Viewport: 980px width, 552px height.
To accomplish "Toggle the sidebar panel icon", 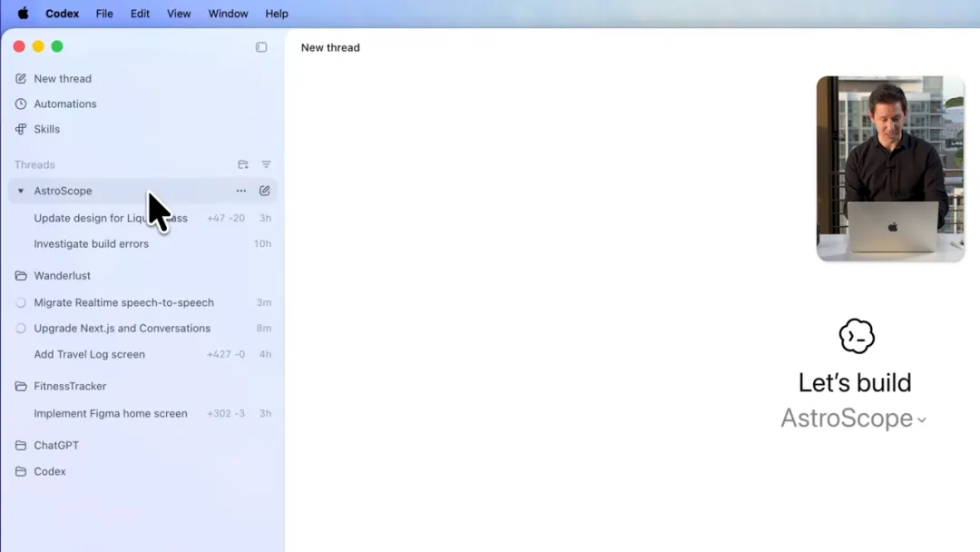I will pyautogui.click(x=261, y=47).
